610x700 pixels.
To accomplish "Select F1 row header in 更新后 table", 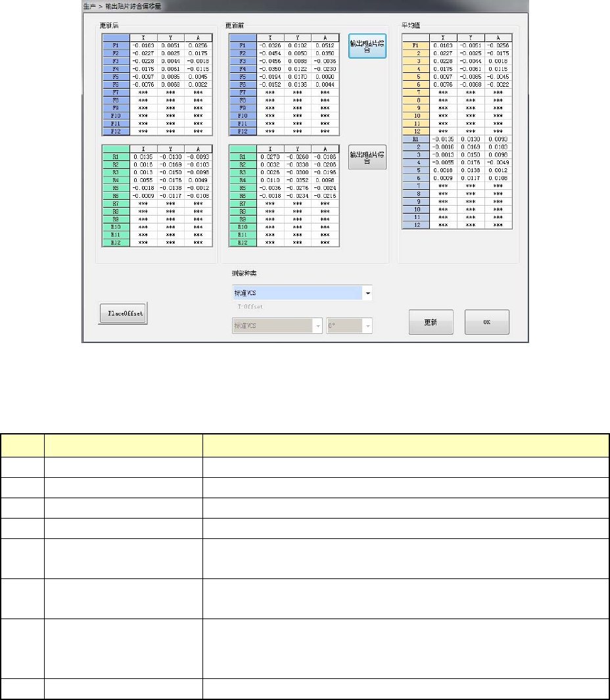I will tap(116, 45).
